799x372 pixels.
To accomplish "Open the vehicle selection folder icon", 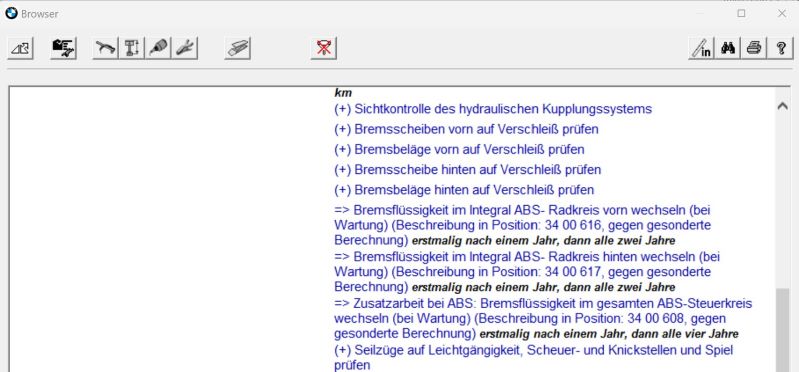I will 63,48.
